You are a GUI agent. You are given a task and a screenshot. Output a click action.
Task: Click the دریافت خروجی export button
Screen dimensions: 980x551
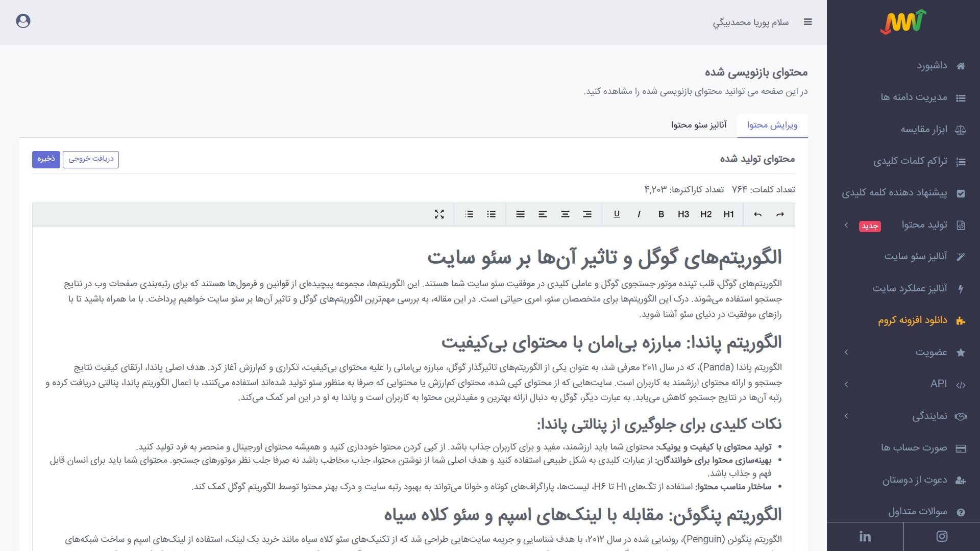click(91, 159)
